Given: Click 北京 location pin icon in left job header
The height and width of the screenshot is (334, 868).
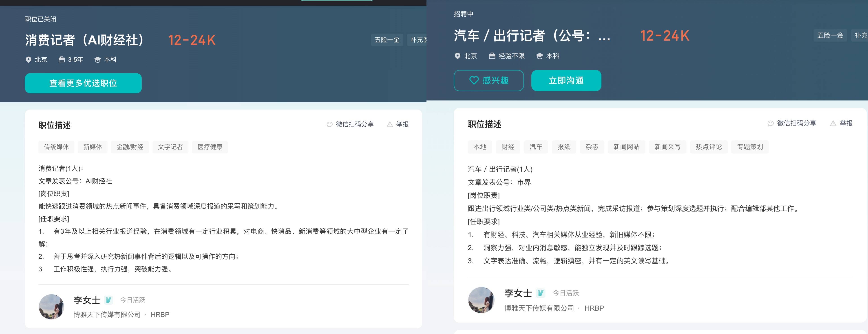Looking at the screenshot, I should point(29,60).
